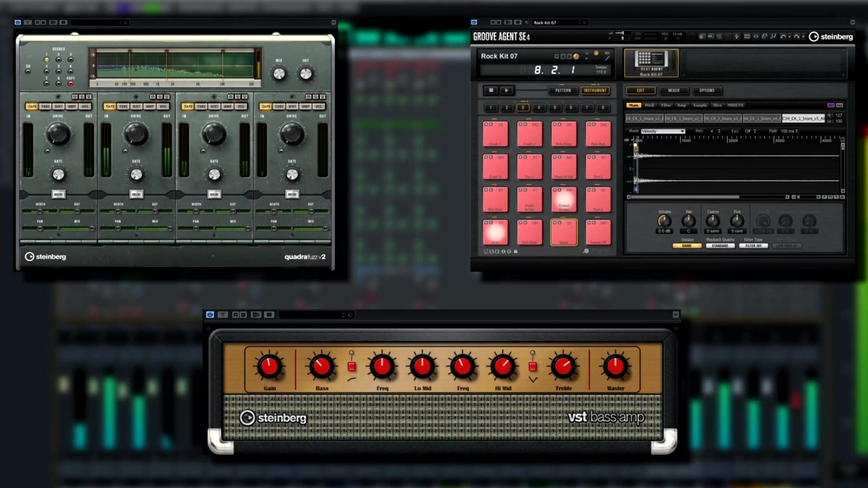868x488 pixels.
Task: Open the Poly value stepper dropdown
Action: tap(716, 131)
